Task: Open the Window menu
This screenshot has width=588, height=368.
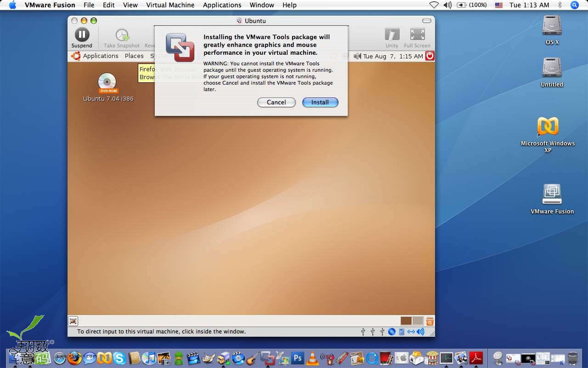Action: click(x=262, y=5)
